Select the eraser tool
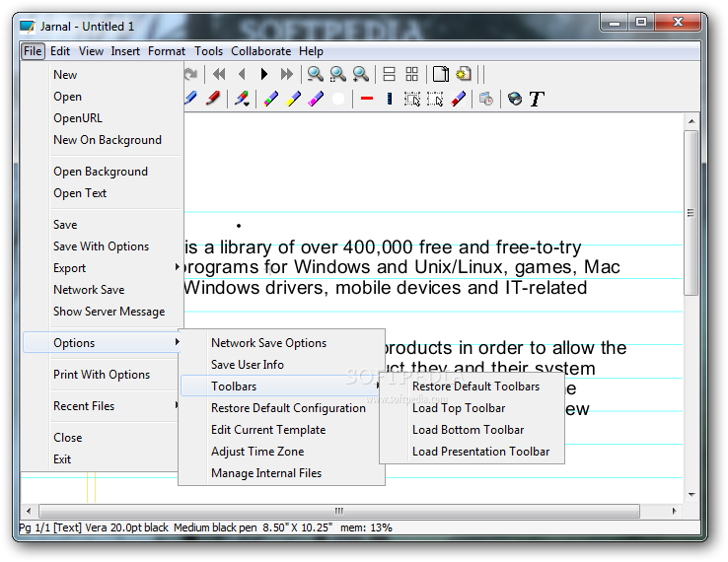This screenshot has width=728, height=562. pyautogui.click(x=459, y=99)
